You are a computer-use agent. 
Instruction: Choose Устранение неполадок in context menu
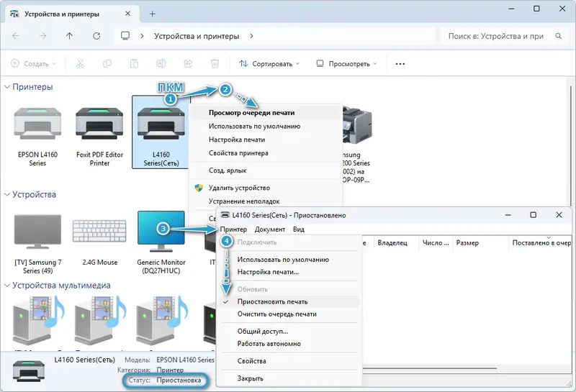point(266,201)
